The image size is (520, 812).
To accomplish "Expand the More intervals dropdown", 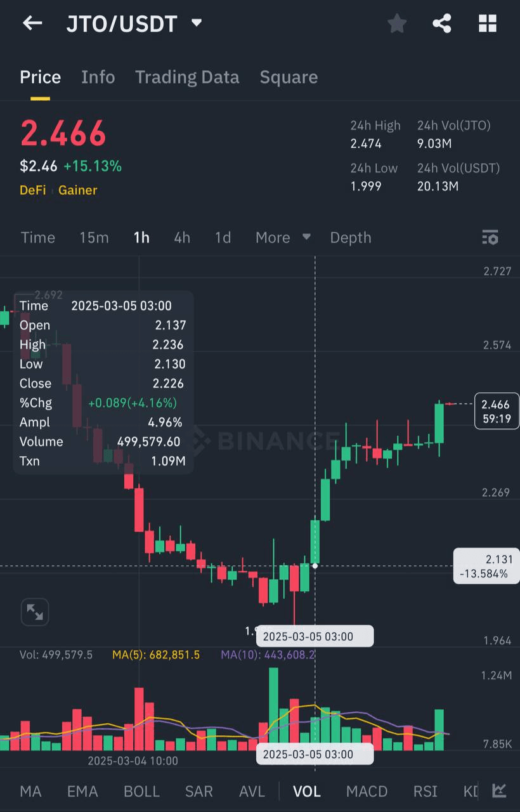I will pos(283,237).
